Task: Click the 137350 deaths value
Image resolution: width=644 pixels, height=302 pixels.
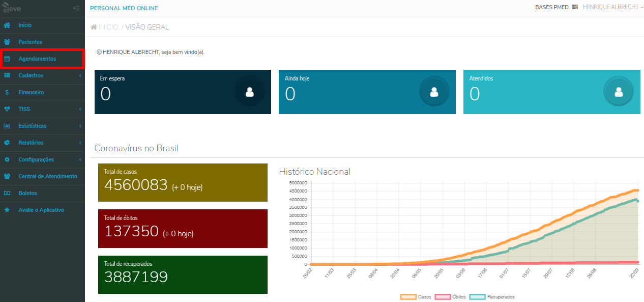Action: 132,231
